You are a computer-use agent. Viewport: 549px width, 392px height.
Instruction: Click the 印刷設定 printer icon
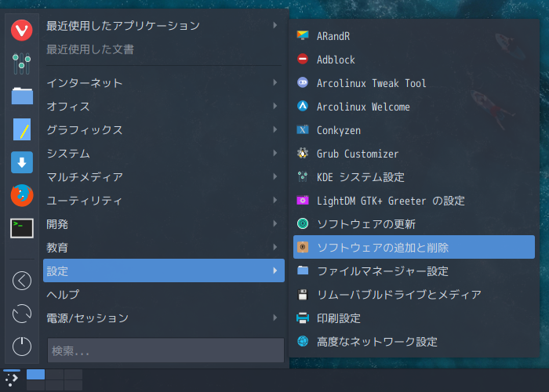[x=303, y=318]
